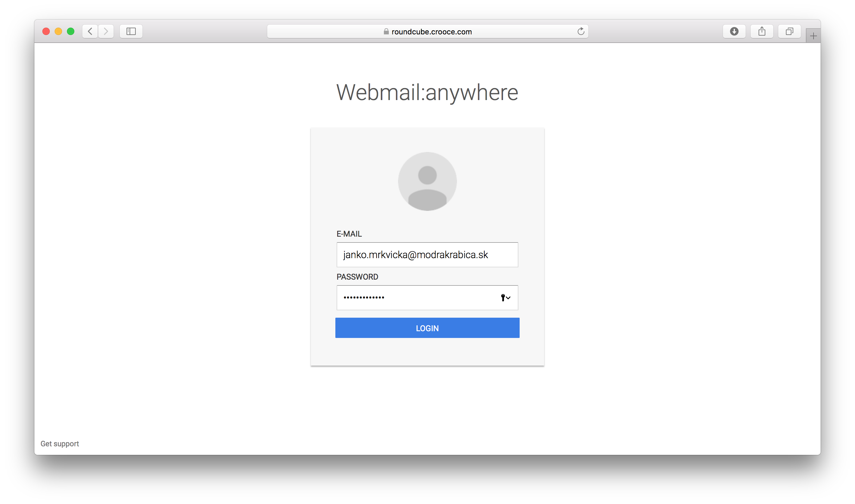This screenshot has height=504, width=855.
Task: Click the gray user avatar image
Action: click(427, 181)
